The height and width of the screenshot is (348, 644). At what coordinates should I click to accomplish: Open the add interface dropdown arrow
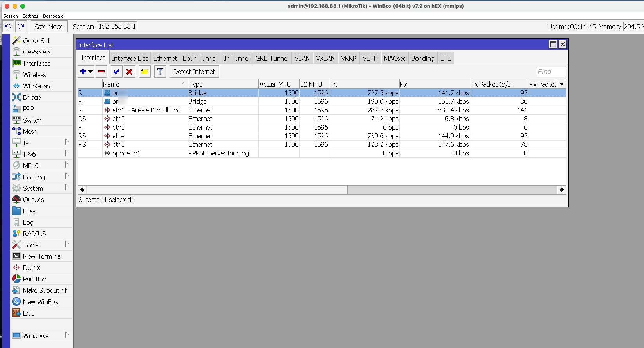pos(91,72)
